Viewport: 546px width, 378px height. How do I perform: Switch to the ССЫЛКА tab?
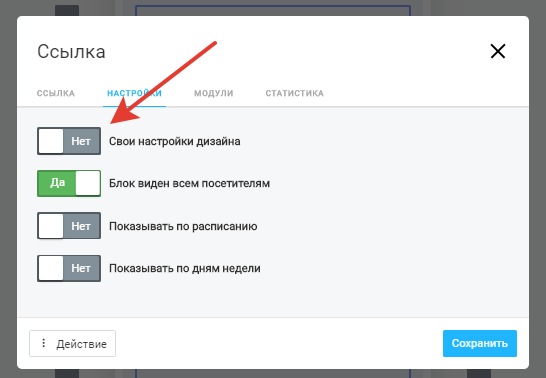[x=56, y=93]
